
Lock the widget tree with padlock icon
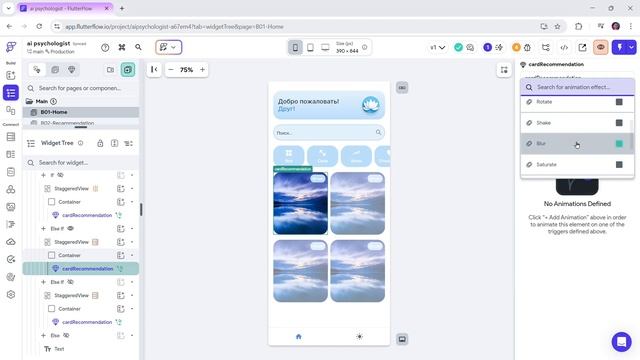pos(100,143)
